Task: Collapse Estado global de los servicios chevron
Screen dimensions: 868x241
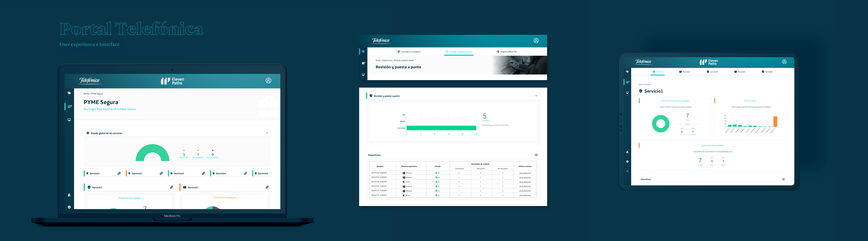Action: pos(267,133)
